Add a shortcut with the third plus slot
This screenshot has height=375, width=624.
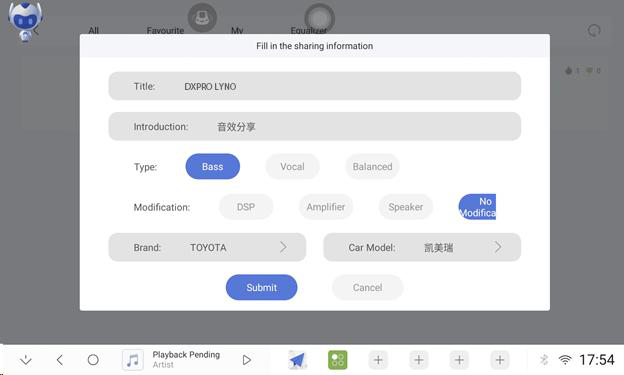[x=459, y=360]
